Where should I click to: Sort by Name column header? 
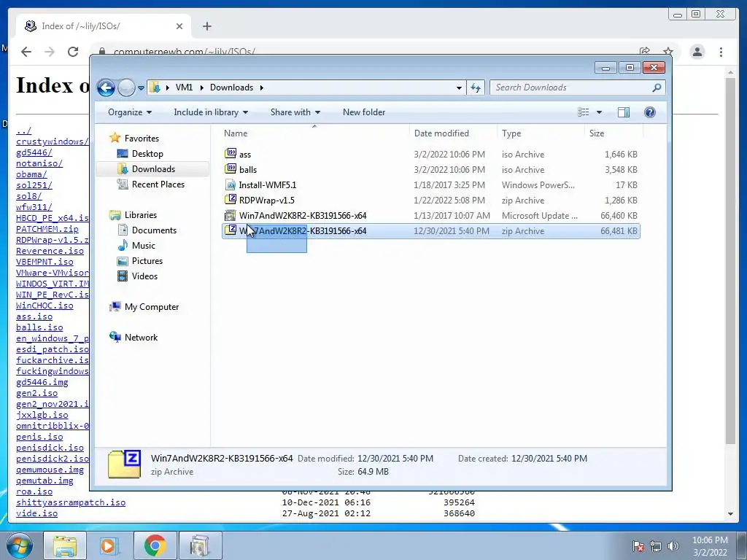click(x=315, y=133)
